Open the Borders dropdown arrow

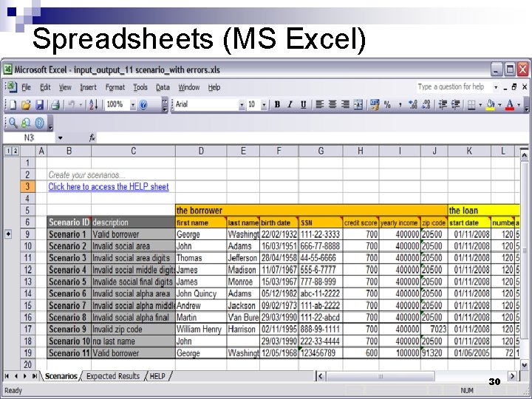coord(480,105)
